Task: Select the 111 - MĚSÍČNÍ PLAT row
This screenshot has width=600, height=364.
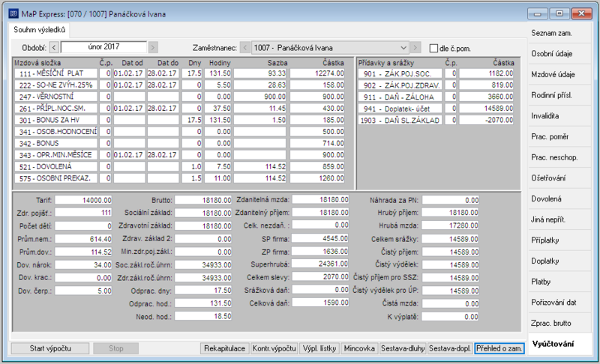Action: pos(179,73)
